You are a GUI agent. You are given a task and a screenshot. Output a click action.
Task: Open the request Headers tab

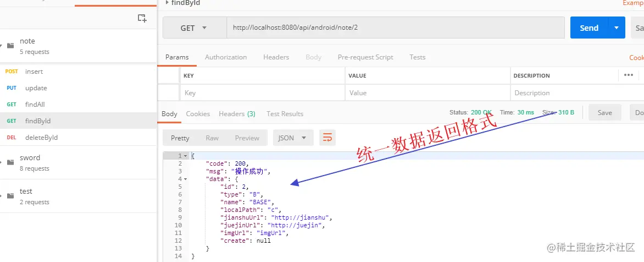pyautogui.click(x=276, y=57)
